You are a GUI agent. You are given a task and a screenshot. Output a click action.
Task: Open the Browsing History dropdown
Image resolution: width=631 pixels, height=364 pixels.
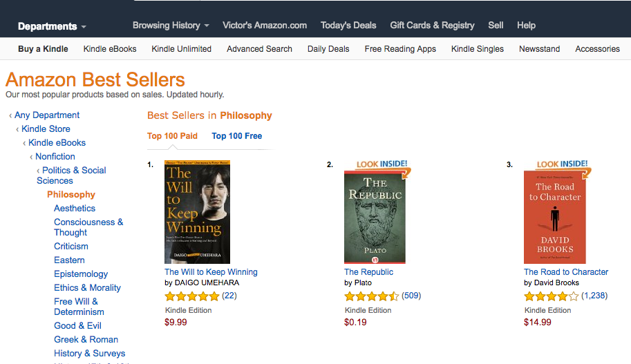pyautogui.click(x=171, y=25)
